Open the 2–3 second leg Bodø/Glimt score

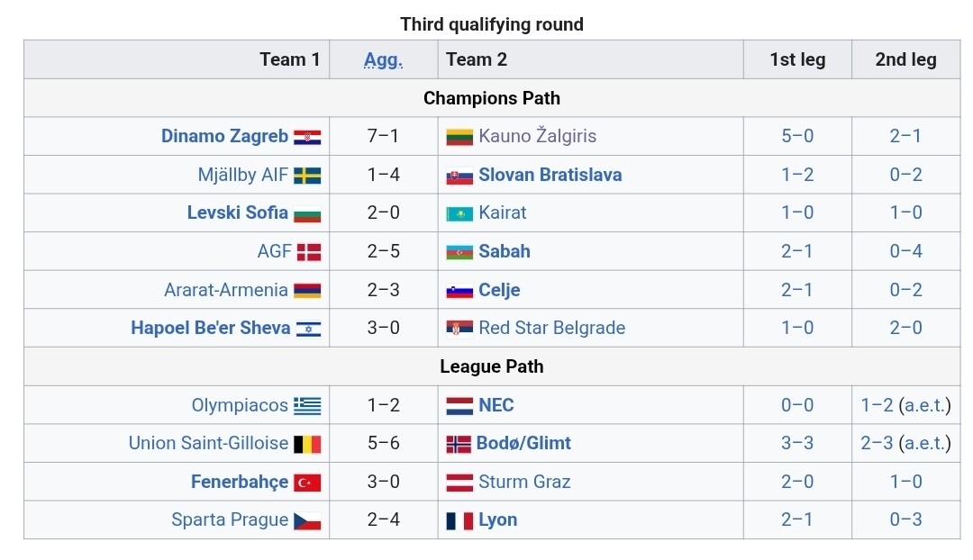pos(877,444)
